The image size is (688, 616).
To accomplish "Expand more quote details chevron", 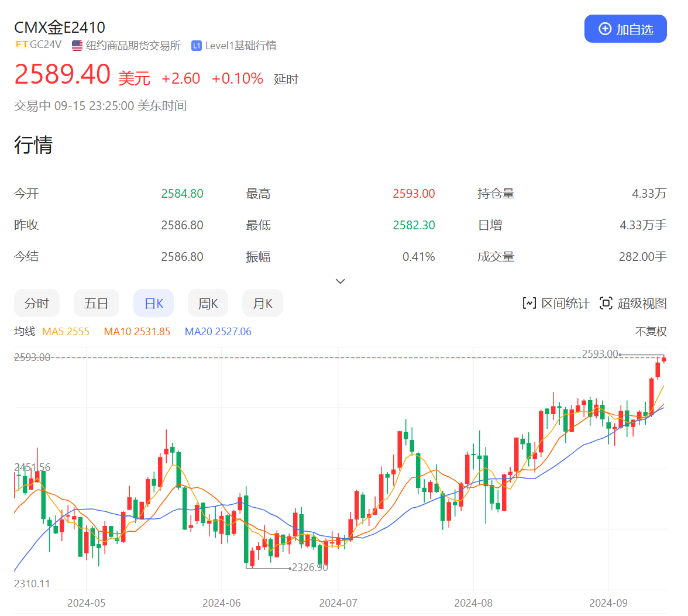I will click(x=340, y=281).
